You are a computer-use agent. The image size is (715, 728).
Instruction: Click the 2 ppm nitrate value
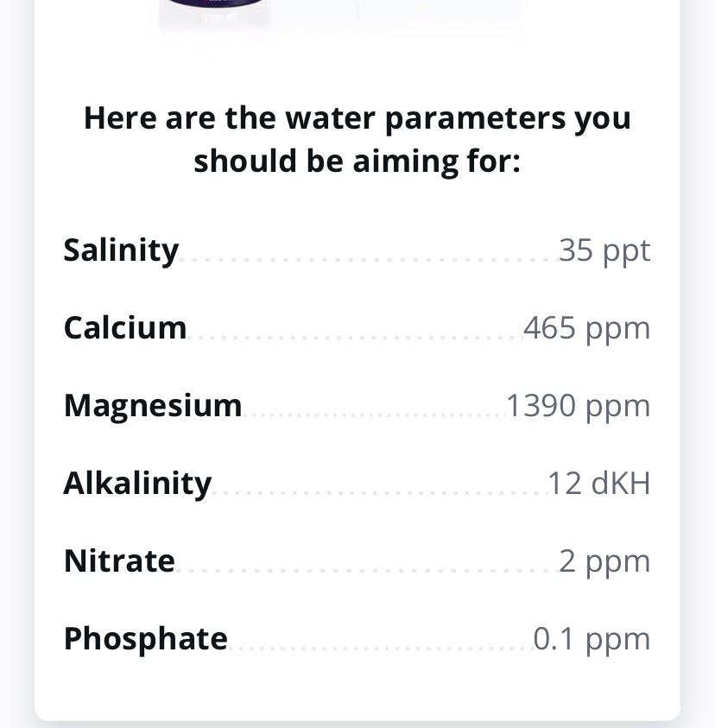point(604,561)
